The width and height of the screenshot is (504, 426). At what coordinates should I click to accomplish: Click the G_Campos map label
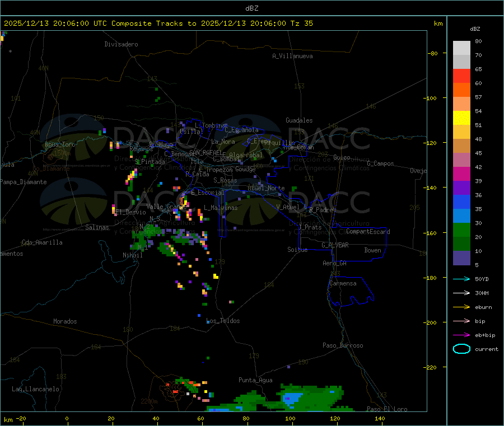(x=380, y=163)
